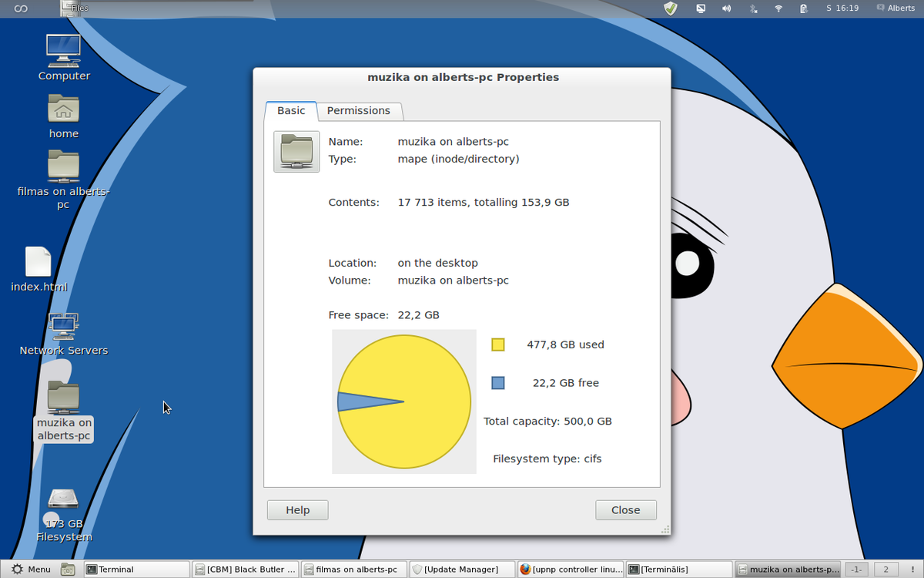Click the 'on the desktop' location value
Image resolution: width=924 pixels, height=578 pixels.
pos(437,263)
